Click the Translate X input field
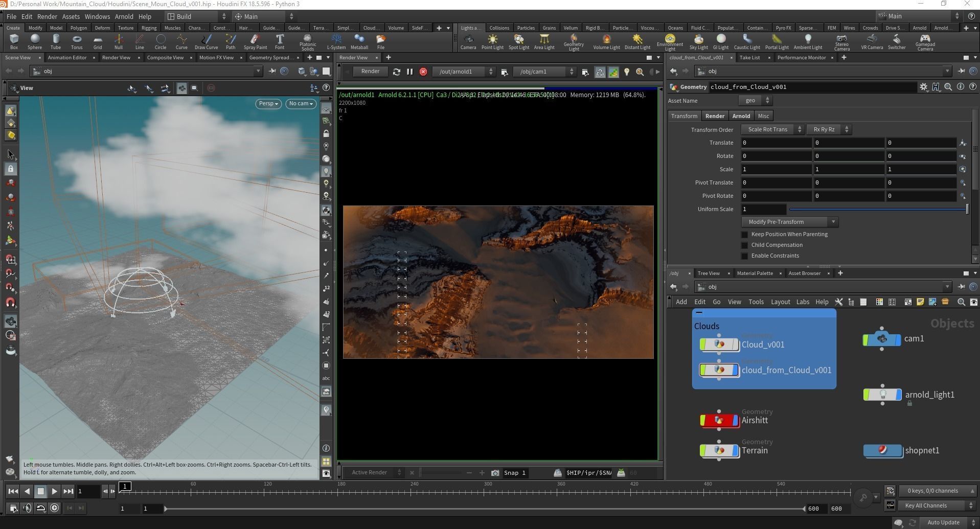This screenshot has width=980, height=529. (777, 143)
